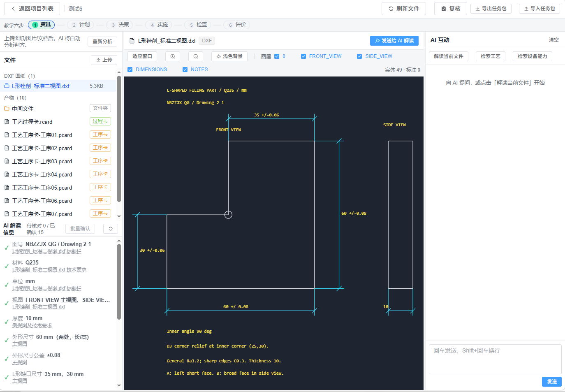Click the 上传 upload button

104,60
